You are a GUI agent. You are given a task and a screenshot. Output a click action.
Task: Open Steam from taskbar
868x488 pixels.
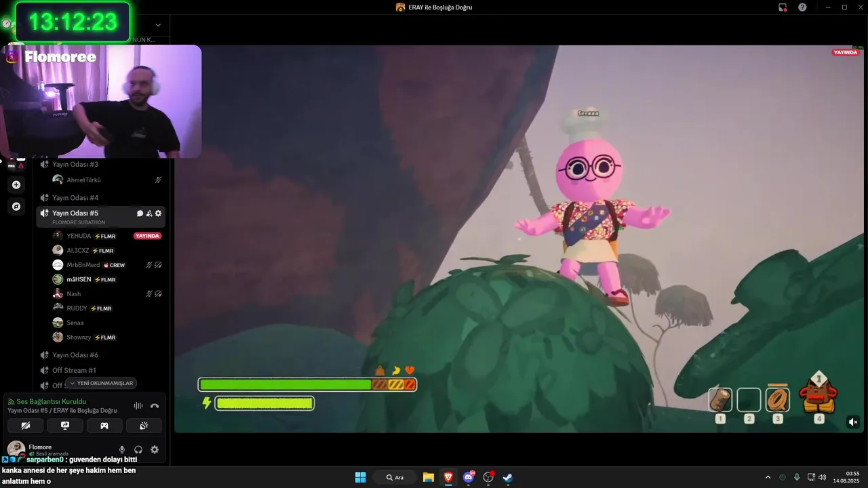508,477
